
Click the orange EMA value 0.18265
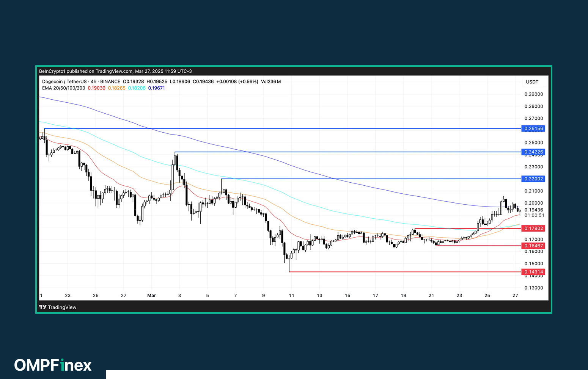(116, 88)
